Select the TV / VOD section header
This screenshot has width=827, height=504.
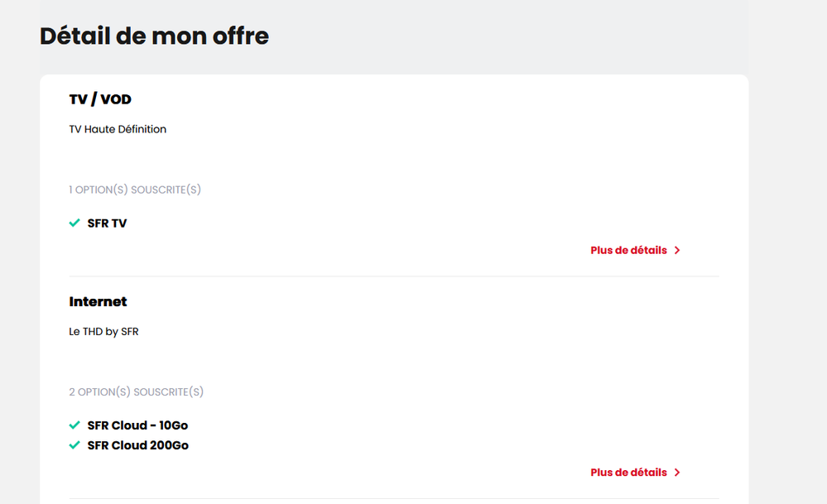(x=99, y=99)
